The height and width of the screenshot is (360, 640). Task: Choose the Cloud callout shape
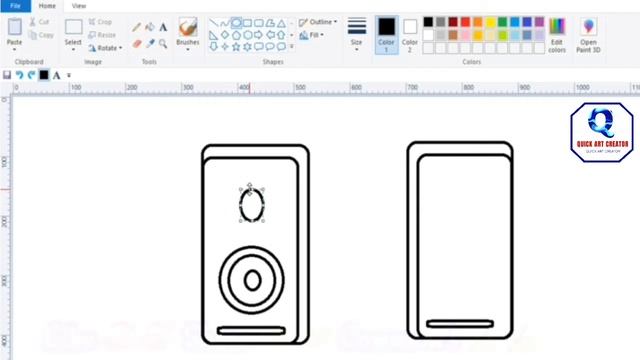pos(281,47)
